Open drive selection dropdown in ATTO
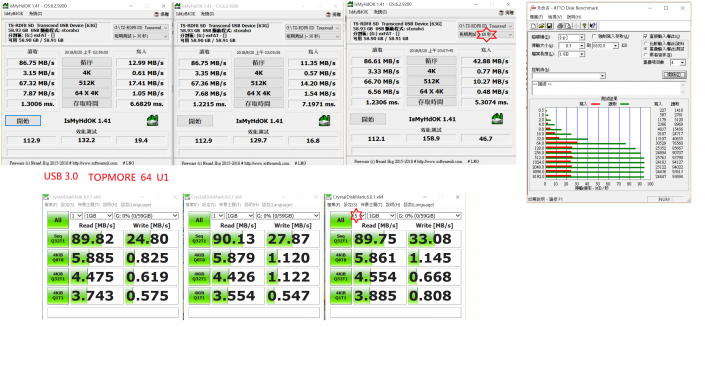Image resolution: width=720 pixels, height=376 pixels. (572, 37)
